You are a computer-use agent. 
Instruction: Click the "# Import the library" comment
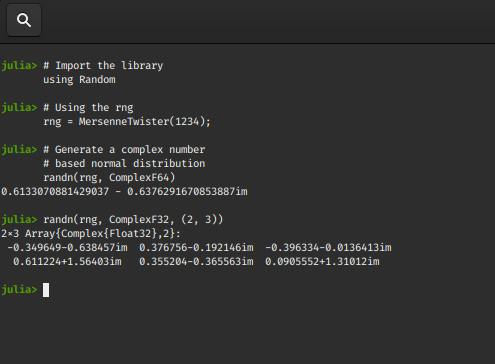(x=103, y=66)
